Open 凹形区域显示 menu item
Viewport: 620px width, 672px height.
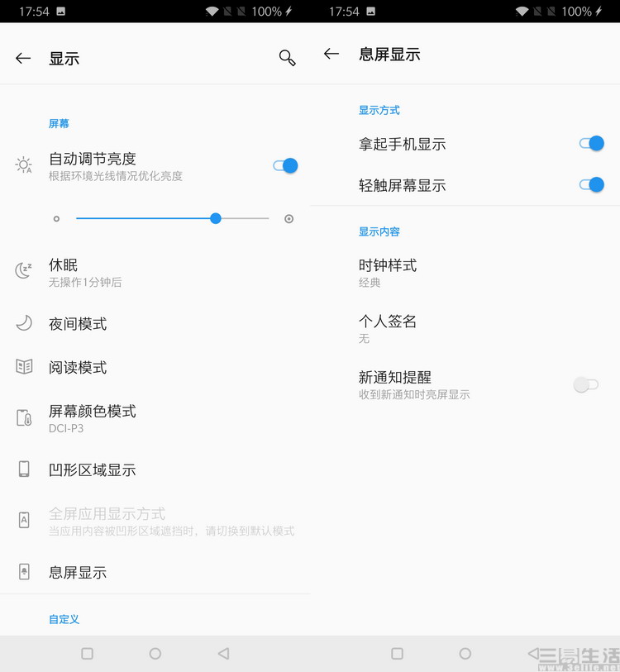coord(92,469)
